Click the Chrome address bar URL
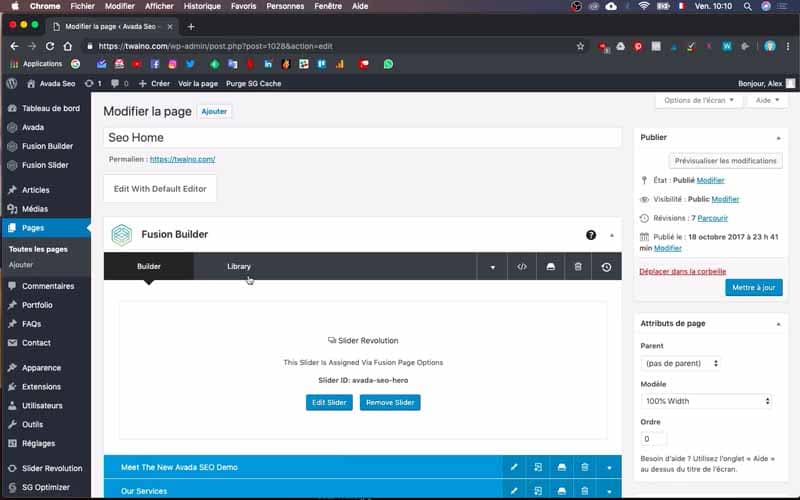Image resolution: width=800 pixels, height=500 pixels. [x=215, y=46]
